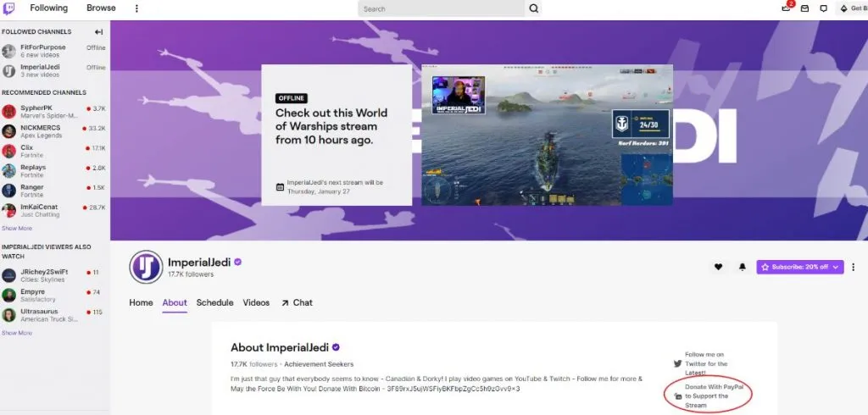868x415 pixels.
Task: Open the Following tab
Action: click(48, 8)
